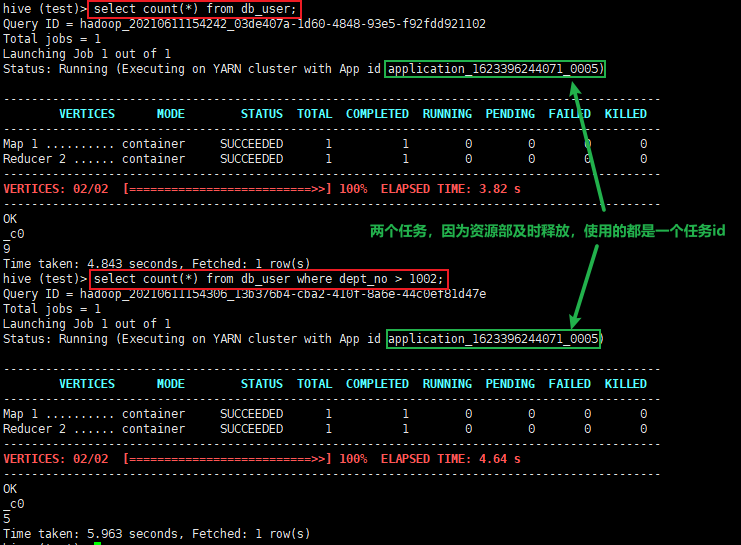
Task: Click the count result '5'
Action: pos(7,518)
